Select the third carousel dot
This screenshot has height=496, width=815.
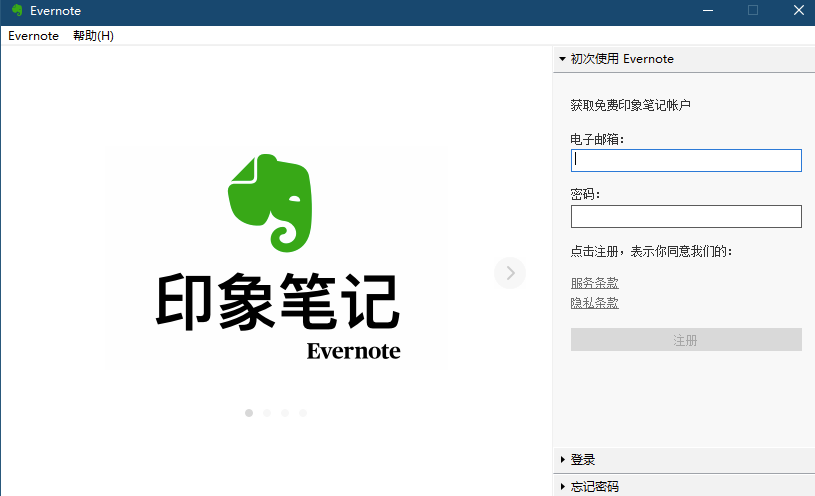[285, 413]
